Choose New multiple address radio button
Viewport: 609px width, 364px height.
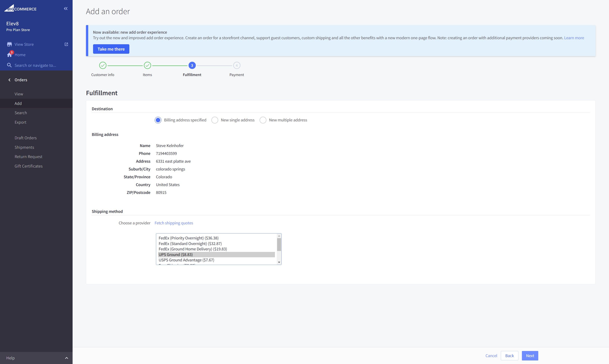pos(263,120)
